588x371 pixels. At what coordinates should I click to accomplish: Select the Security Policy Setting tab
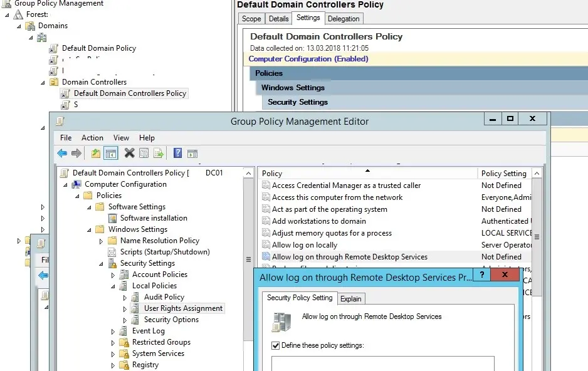pos(300,298)
